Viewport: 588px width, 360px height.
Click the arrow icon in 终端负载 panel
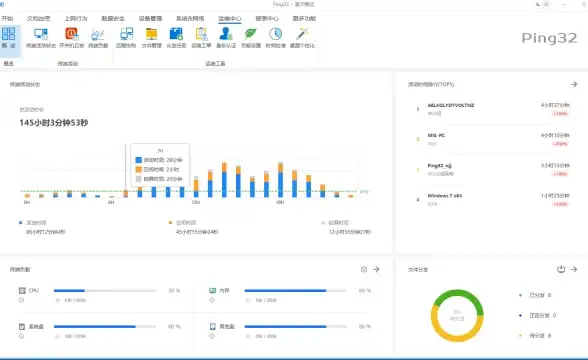tap(376, 269)
